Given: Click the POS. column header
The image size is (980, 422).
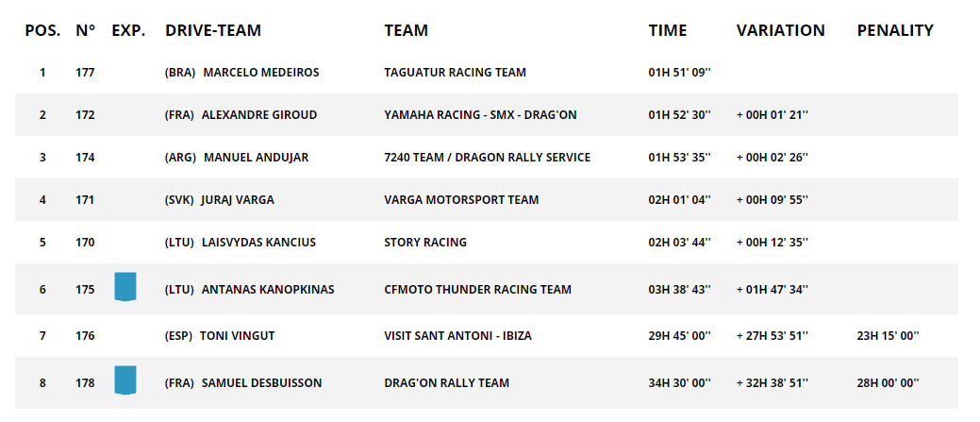Looking at the screenshot, I should 42,30.
